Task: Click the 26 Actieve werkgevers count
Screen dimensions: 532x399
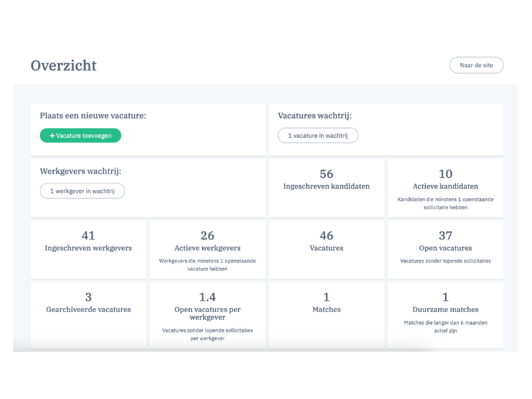Action: pyautogui.click(x=207, y=235)
